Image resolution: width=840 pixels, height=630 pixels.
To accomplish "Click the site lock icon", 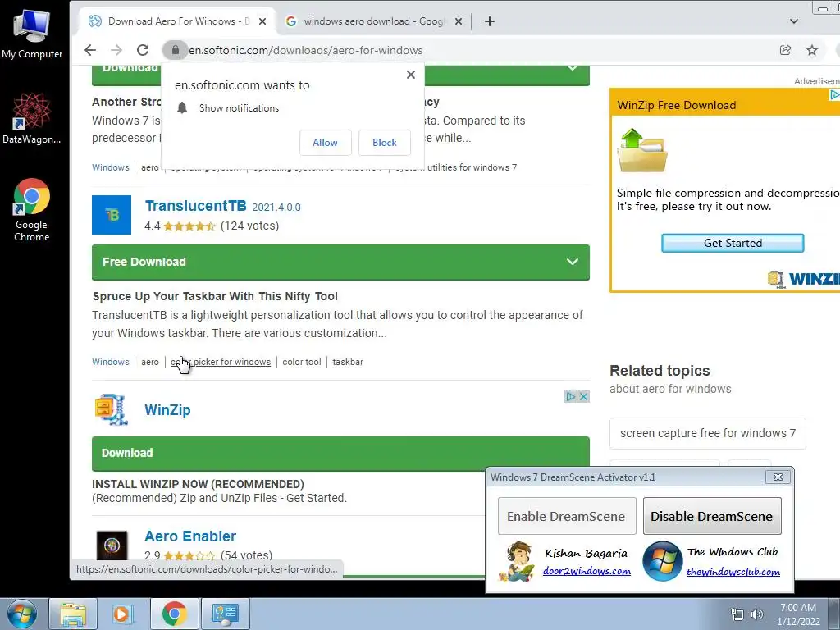I will [175, 50].
